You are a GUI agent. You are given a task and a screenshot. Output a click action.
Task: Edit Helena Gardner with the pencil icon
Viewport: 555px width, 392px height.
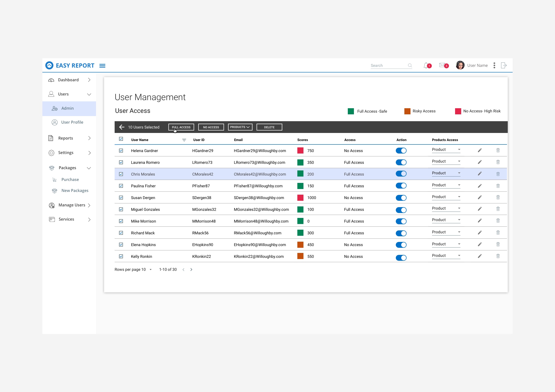[480, 150]
